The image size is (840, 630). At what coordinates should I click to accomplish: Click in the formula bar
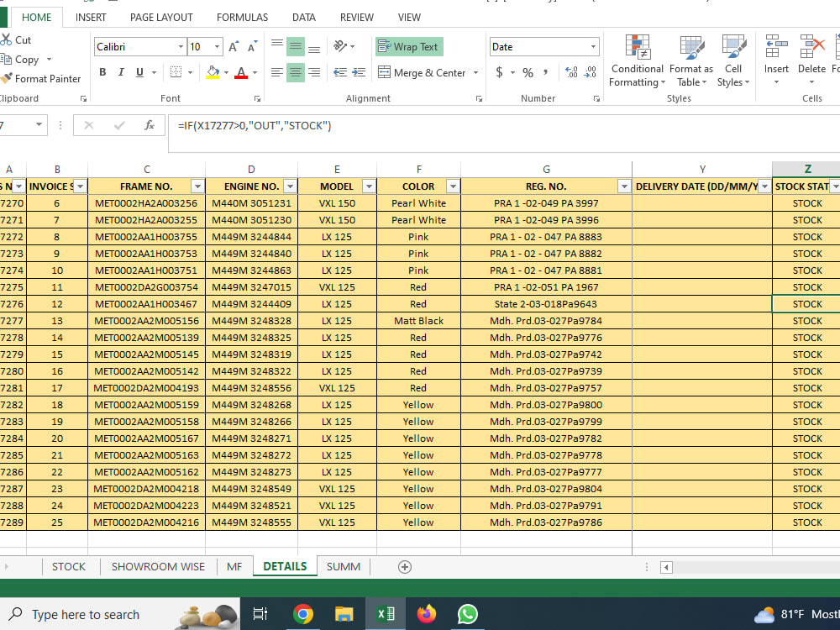coord(503,134)
